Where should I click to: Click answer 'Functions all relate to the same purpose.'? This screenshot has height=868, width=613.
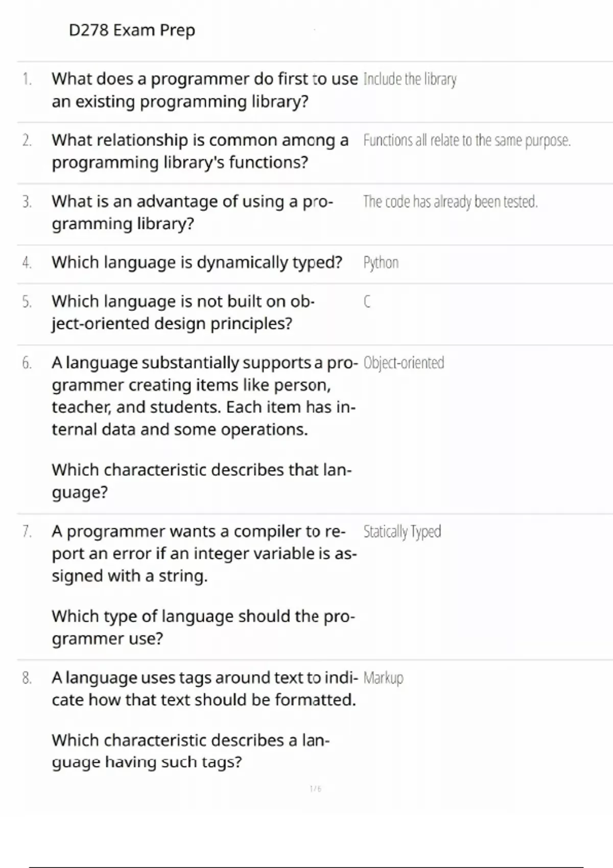(x=467, y=140)
